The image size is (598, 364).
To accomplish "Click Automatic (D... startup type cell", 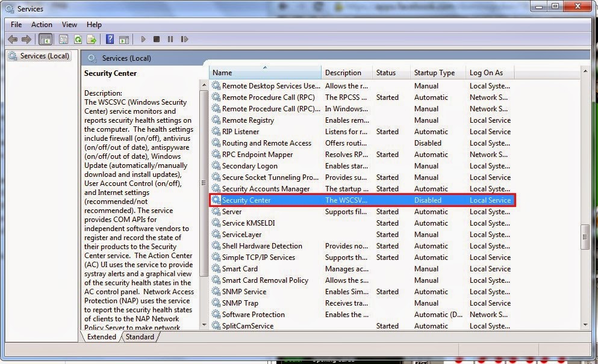I will tap(438, 315).
